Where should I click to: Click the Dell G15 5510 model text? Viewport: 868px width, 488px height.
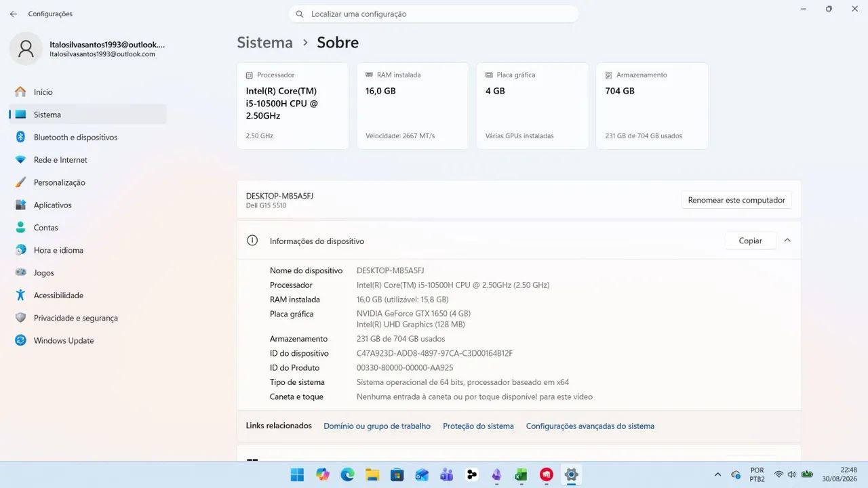tap(266, 205)
